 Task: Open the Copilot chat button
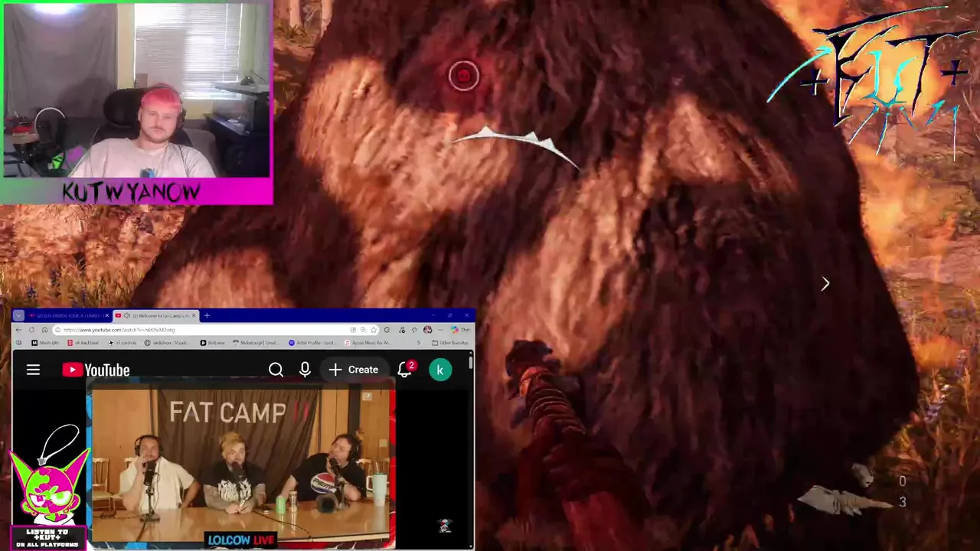[x=460, y=330]
